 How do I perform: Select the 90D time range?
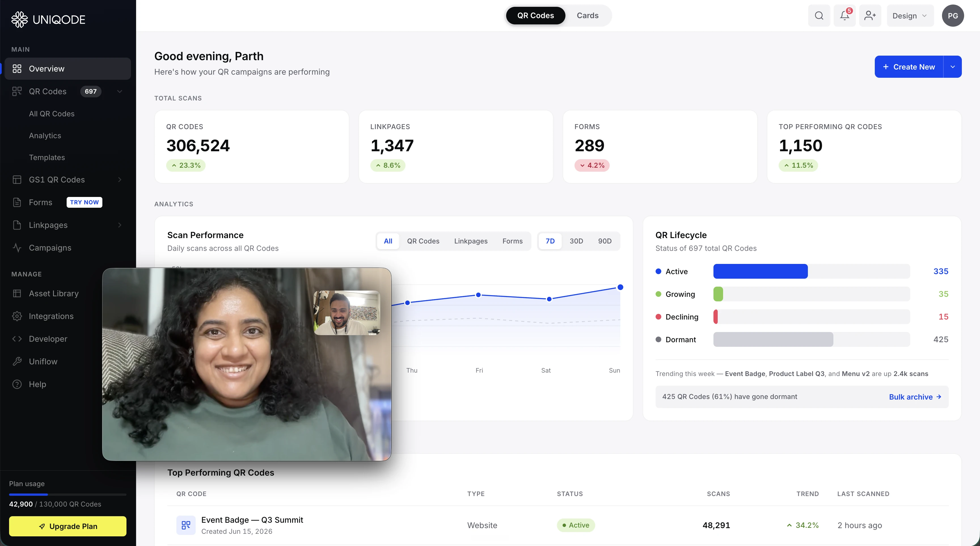[605, 241]
